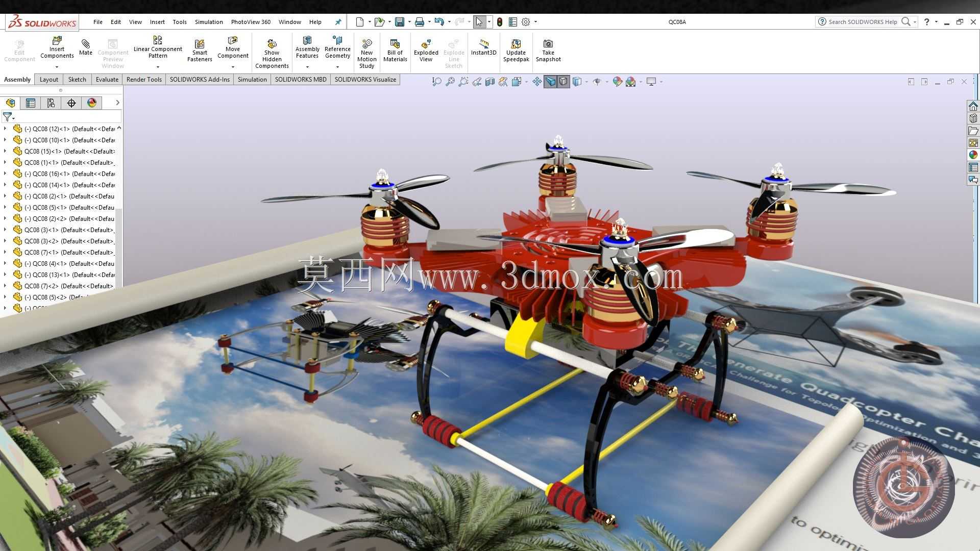Click the Edit Appearance color ball

617,82
